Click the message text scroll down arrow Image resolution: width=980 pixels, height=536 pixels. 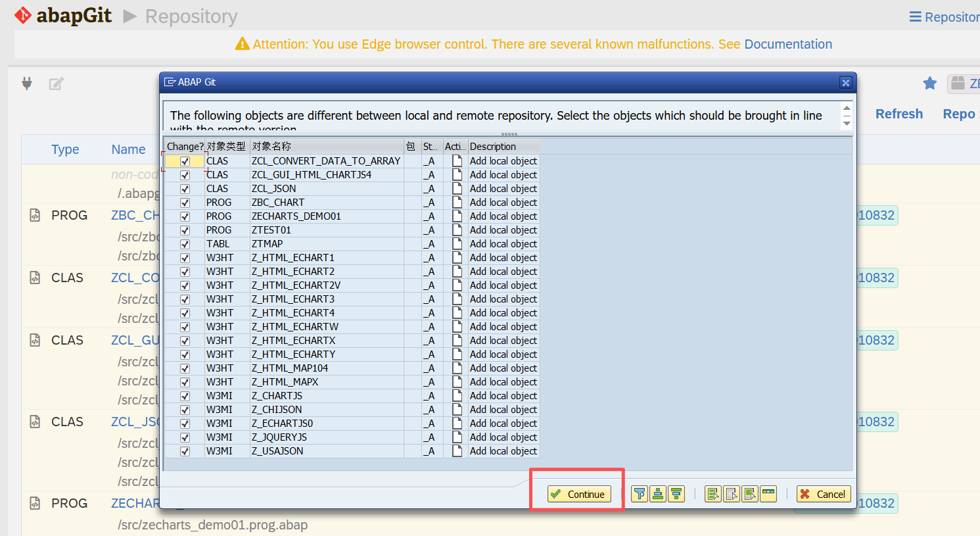pyautogui.click(x=847, y=124)
